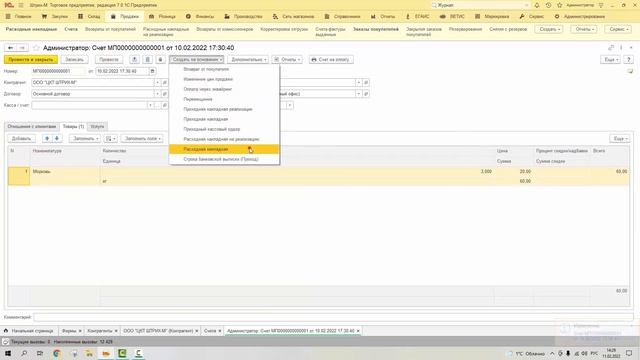640x360 pixels.
Task: Add this document to favorites star
Action: [36, 48]
